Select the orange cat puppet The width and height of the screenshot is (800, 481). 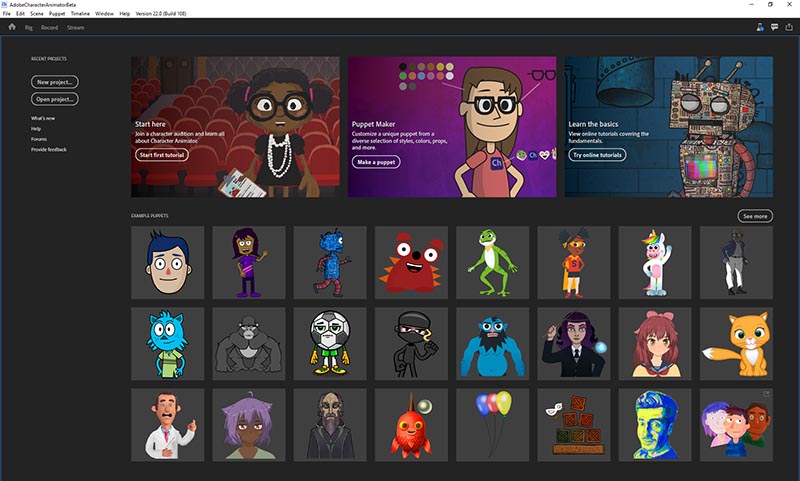[736, 344]
